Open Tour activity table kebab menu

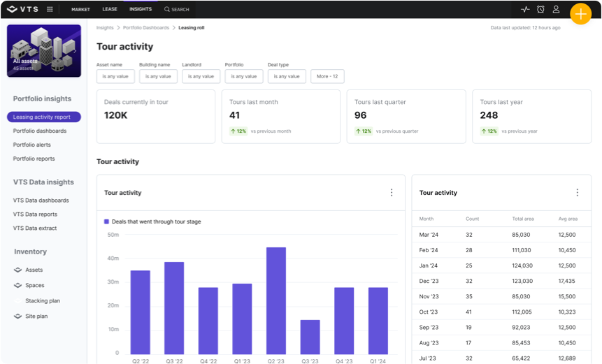[x=578, y=193]
